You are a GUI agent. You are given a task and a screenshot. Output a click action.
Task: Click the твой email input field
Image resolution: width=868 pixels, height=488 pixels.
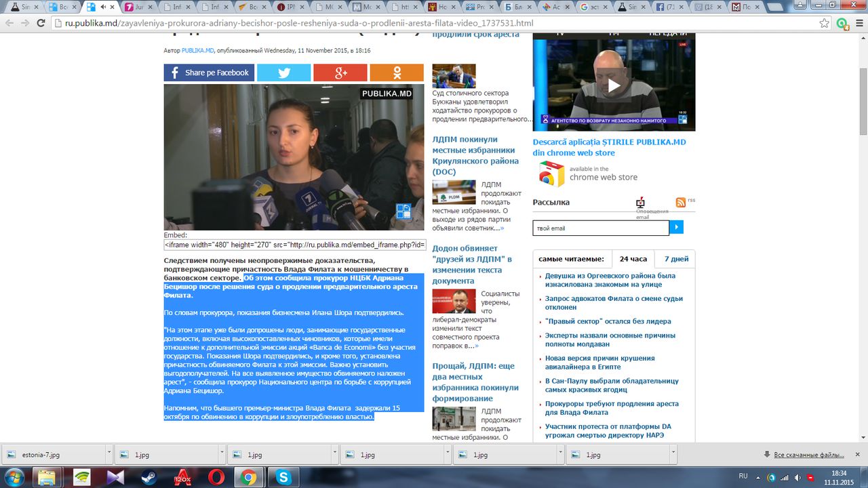(x=601, y=228)
